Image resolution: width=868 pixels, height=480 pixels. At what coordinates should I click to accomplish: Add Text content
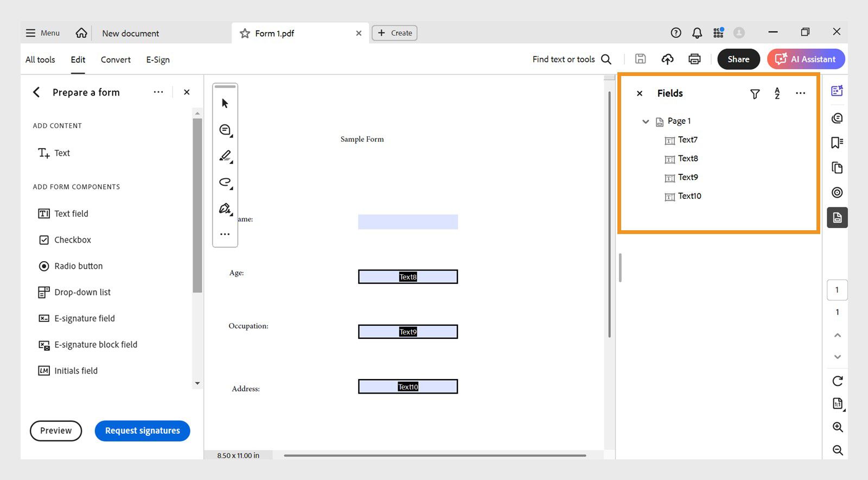pos(54,153)
